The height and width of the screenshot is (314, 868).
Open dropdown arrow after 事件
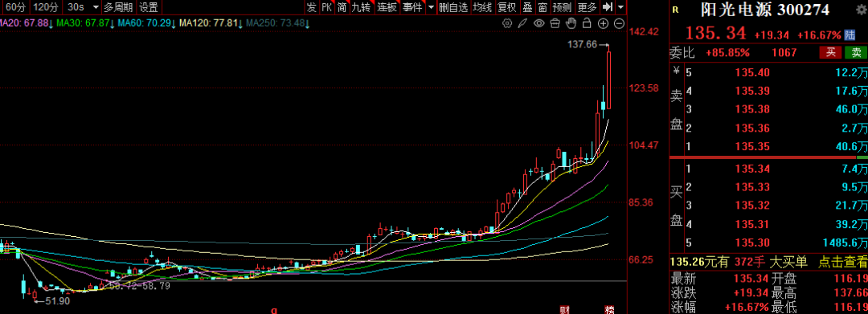point(431,7)
